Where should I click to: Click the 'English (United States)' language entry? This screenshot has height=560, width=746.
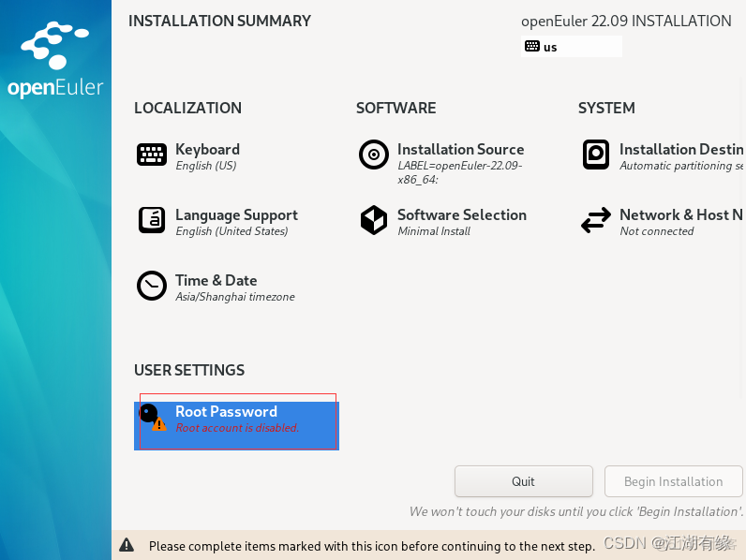(x=231, y=231)
